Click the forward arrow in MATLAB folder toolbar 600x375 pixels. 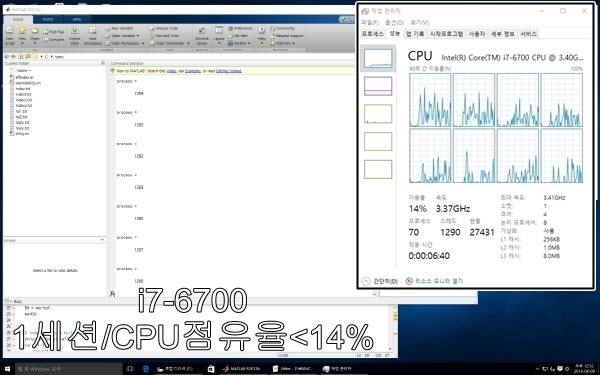point(13,57)
